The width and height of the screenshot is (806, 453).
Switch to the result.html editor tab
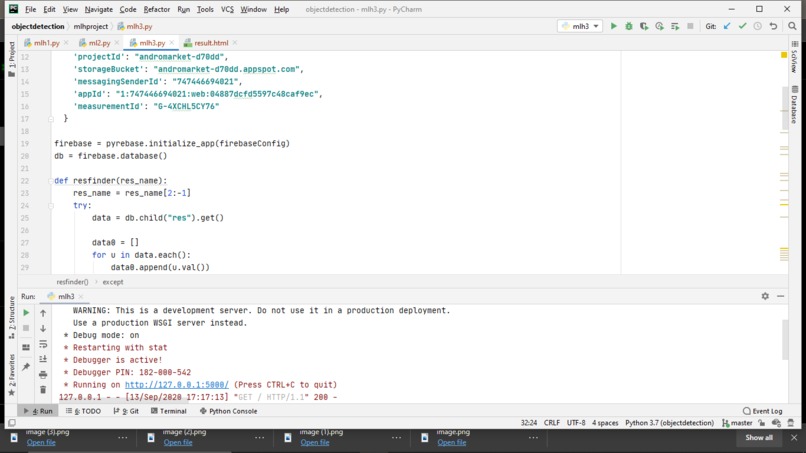[x=210, y=43]
